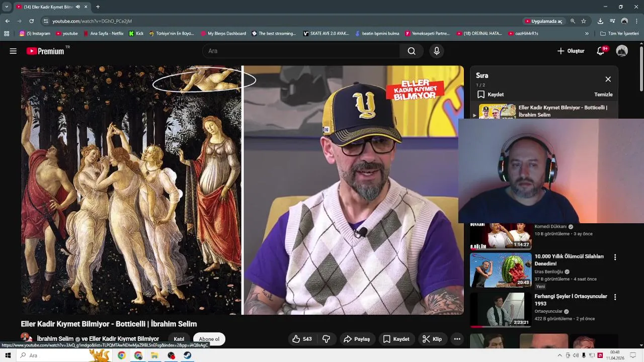Open Uras Benlioğlu channel name
The width and height of the screenshot is (644, 362).
tap(549, 271)
